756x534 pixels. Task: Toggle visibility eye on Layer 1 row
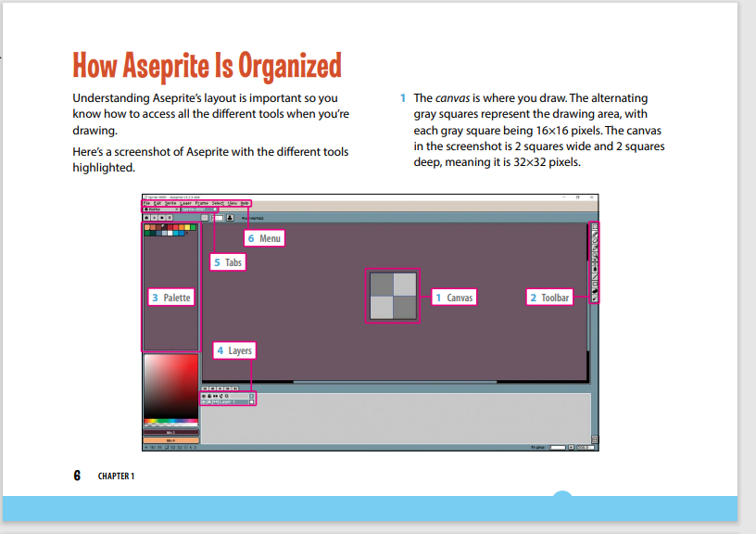coord(204,401)
